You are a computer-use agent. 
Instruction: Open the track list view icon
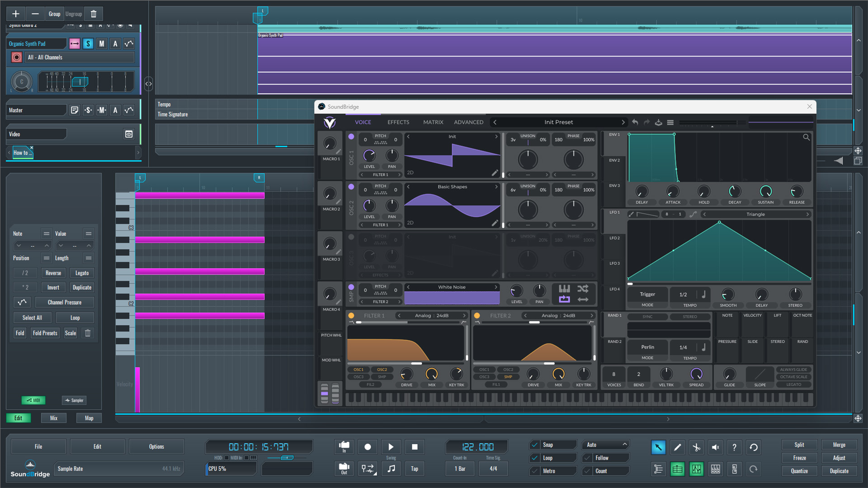pyautogui.click(x=658, y=469)
